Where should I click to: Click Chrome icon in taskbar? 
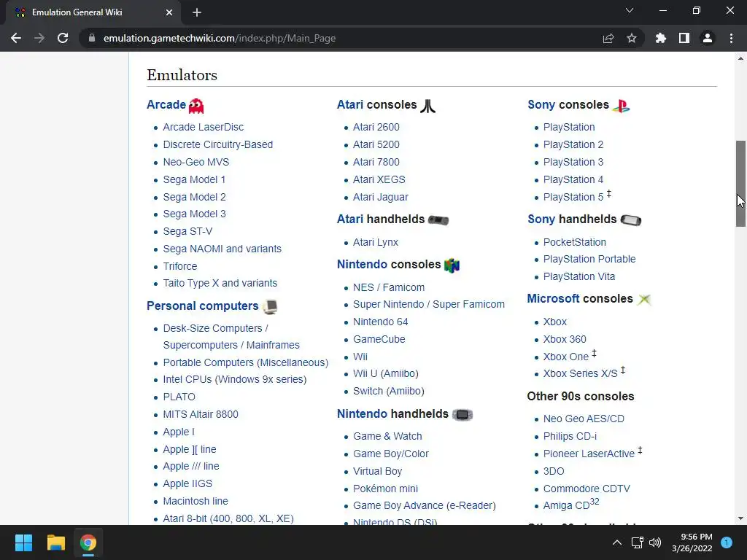click(x=88, y=542)
